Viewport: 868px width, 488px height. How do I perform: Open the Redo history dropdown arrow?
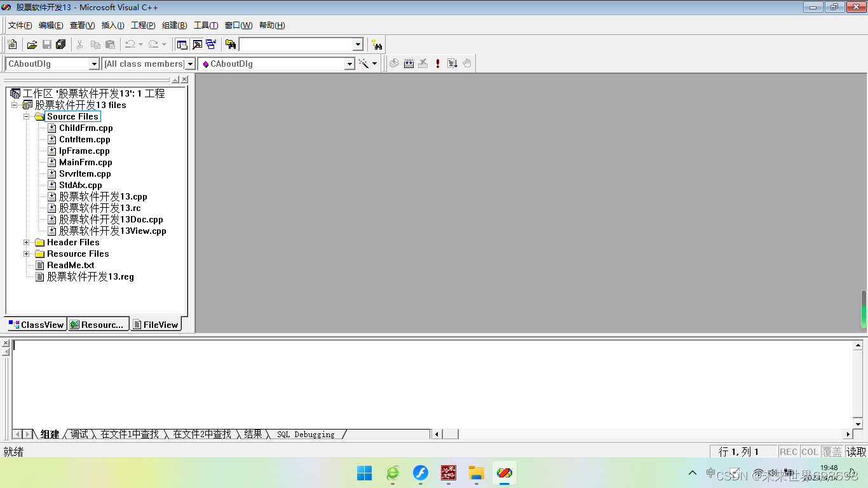(x=164, y=44)
